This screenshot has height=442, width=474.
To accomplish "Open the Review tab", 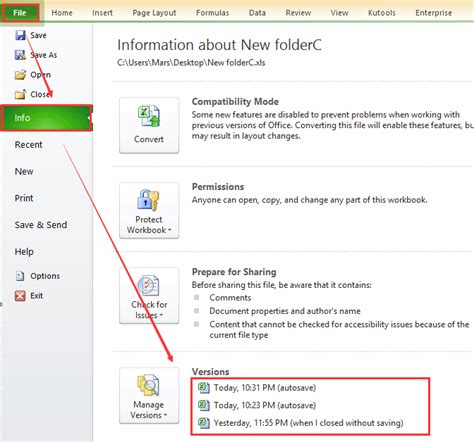I will 298,13.
